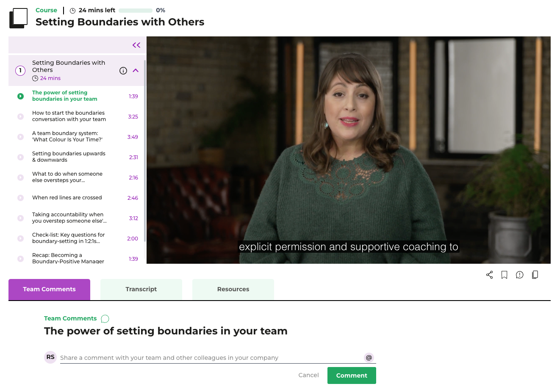Click play icon next to 'A team boundary system'
Viewport: 560px width, 392px height.
(x=20, y=137)
